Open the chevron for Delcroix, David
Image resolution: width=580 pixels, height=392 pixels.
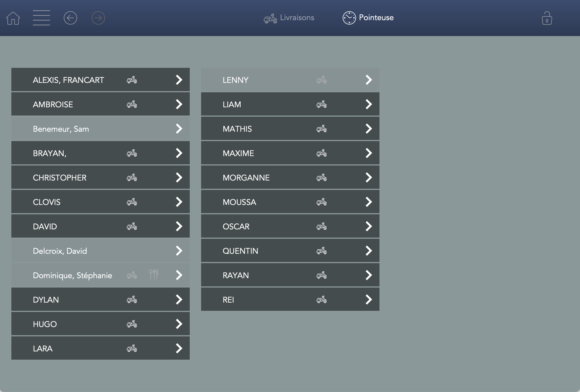(x=179, y=251)
